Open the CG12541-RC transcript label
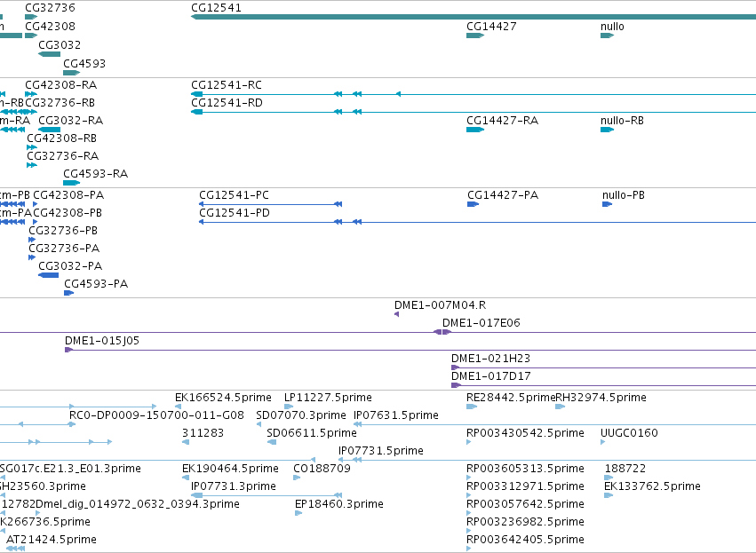 coord(227,85)
